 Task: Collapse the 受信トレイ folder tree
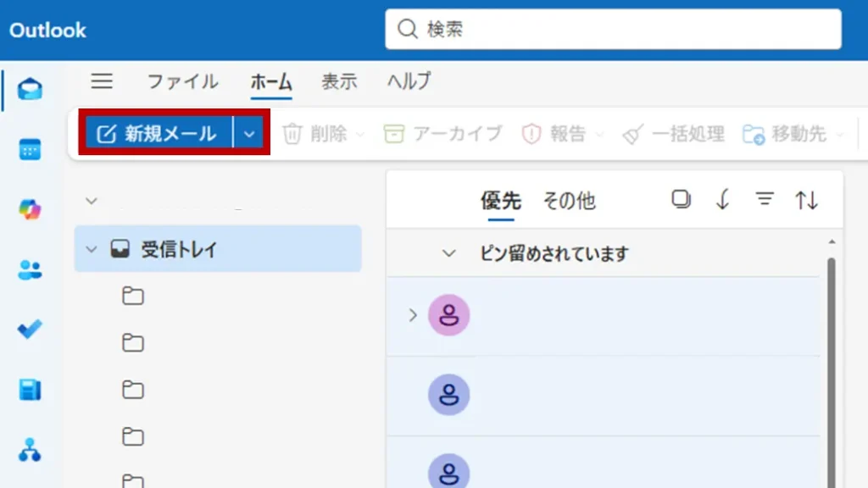pyautogui.click(x=92, y=249)
